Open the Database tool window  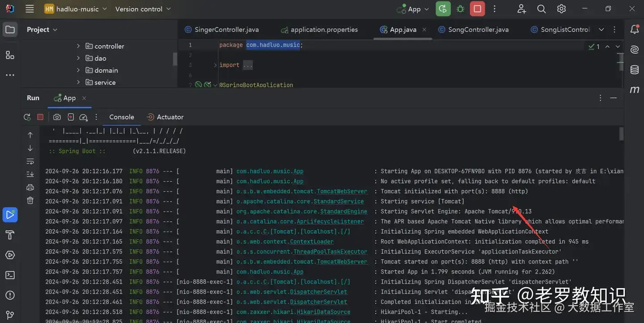tap(634, 70)
